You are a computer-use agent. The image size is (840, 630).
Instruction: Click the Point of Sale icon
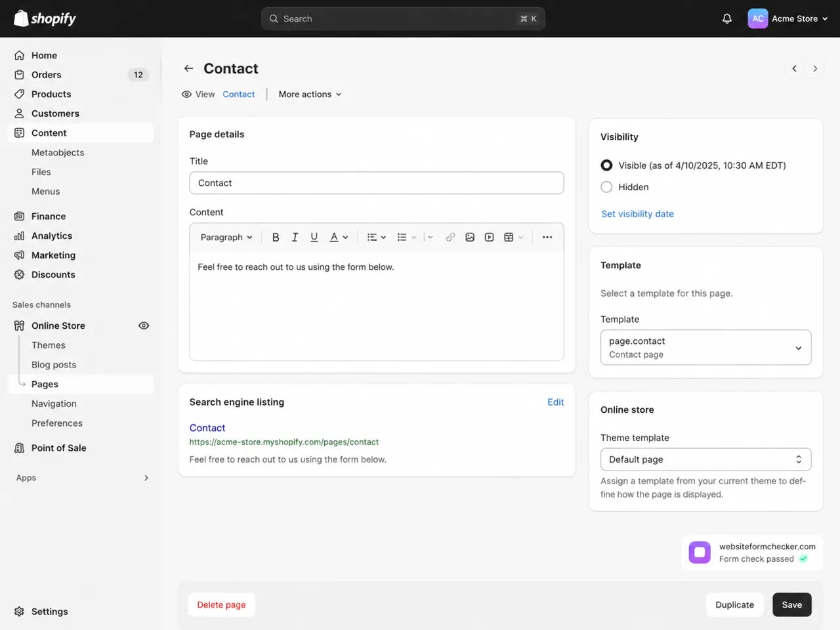click(20, 448)
